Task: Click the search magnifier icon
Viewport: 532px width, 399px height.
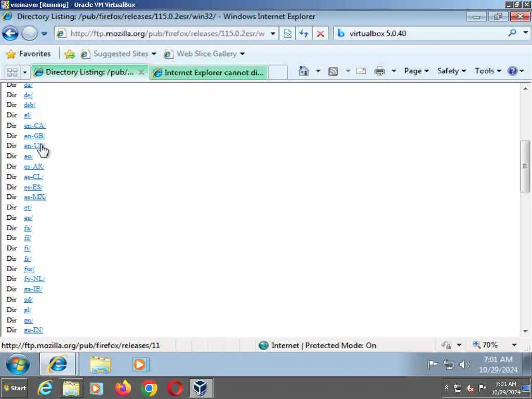Action: pyautogui.click(x=512, y=33)
